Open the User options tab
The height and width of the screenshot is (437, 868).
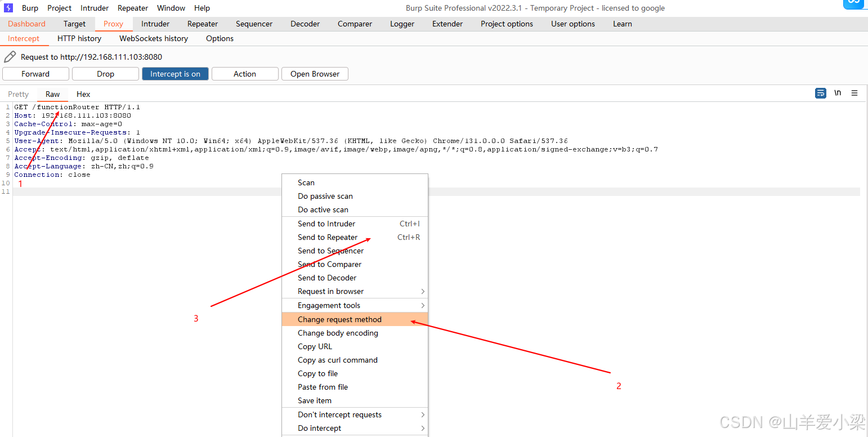tap(573, 24)
